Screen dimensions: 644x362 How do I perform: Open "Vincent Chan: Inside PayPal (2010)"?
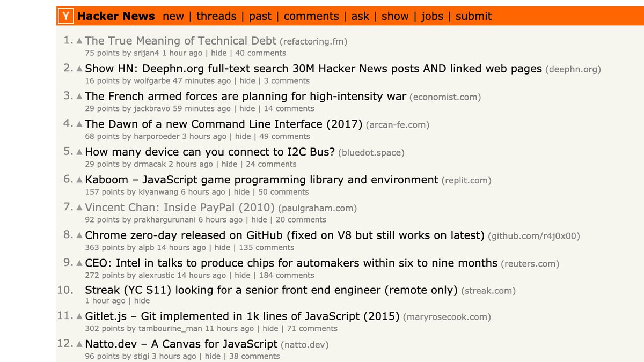tap(180, 208)
